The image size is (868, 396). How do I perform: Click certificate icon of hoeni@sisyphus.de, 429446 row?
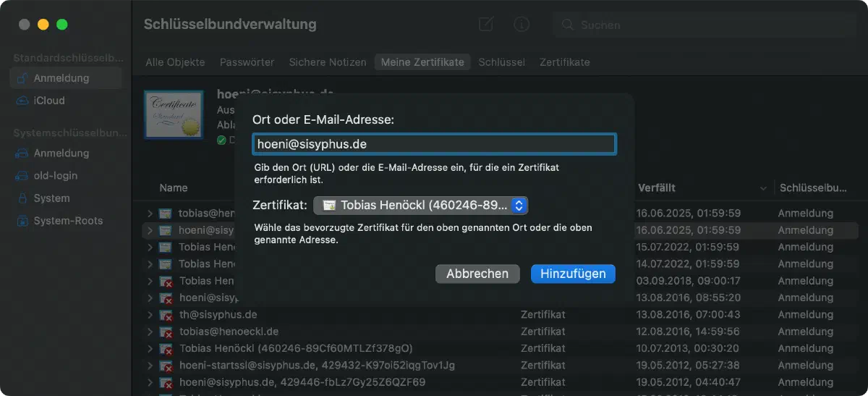point(166,382)
